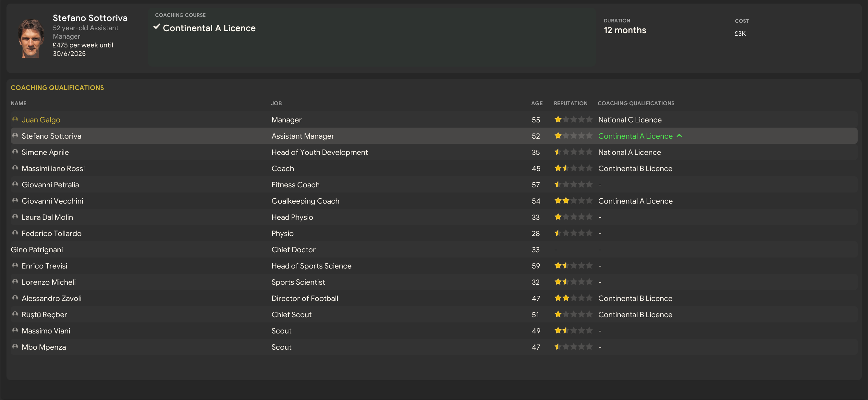Click the person icon next to Alessandro Zavoli

point(15,298)
